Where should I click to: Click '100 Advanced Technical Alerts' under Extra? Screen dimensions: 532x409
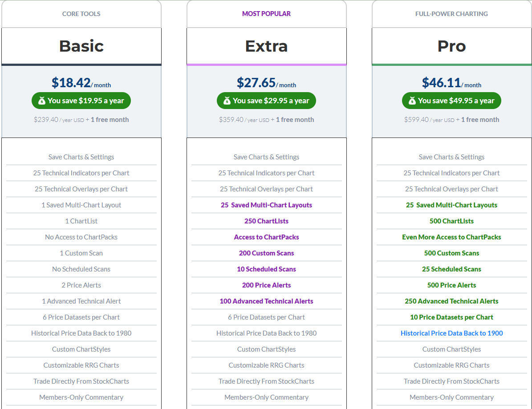(266, 301)
